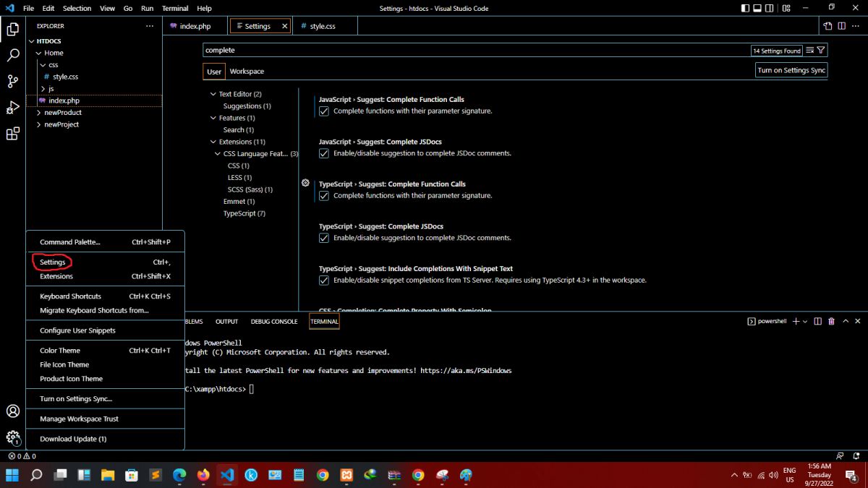The image size is (868, 488).
Task: Click notifications bell in status bar
Action: point(855,456)
